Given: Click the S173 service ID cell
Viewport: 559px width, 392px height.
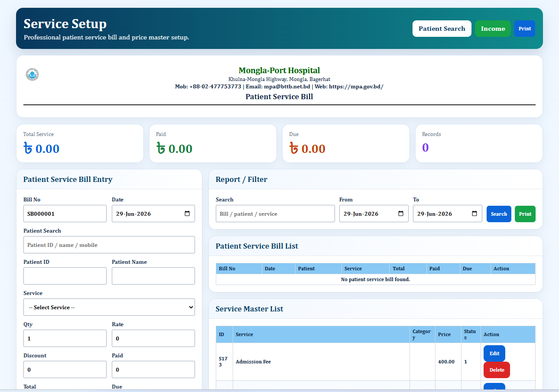Looking at the screenshot, I should point(224,362).
